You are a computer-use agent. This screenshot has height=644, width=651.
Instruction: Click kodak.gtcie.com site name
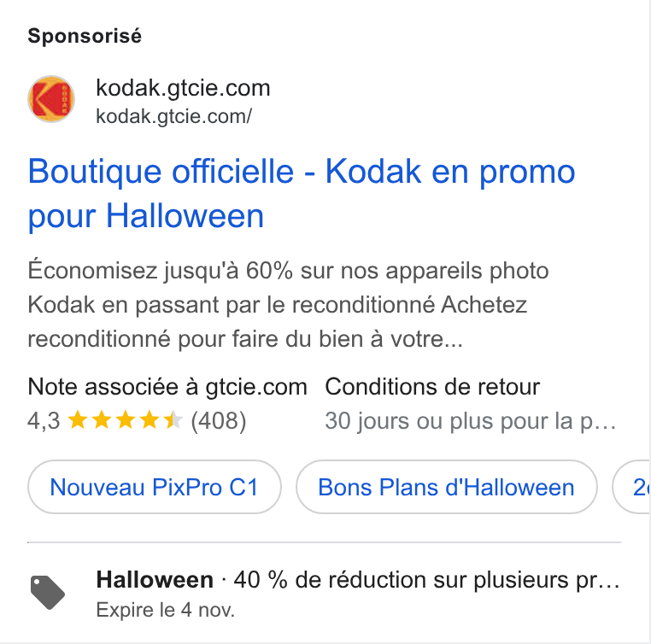[183, 88]
